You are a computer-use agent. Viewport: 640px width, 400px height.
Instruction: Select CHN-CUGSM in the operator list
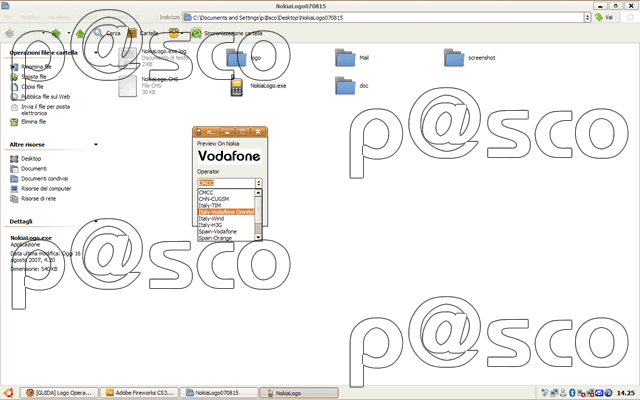click(x=227, y=199)
